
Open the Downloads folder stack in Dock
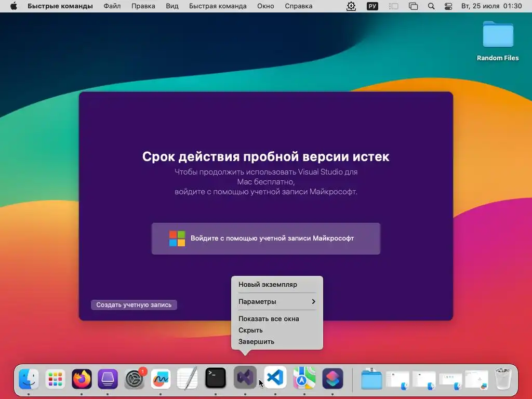[371, 379]
